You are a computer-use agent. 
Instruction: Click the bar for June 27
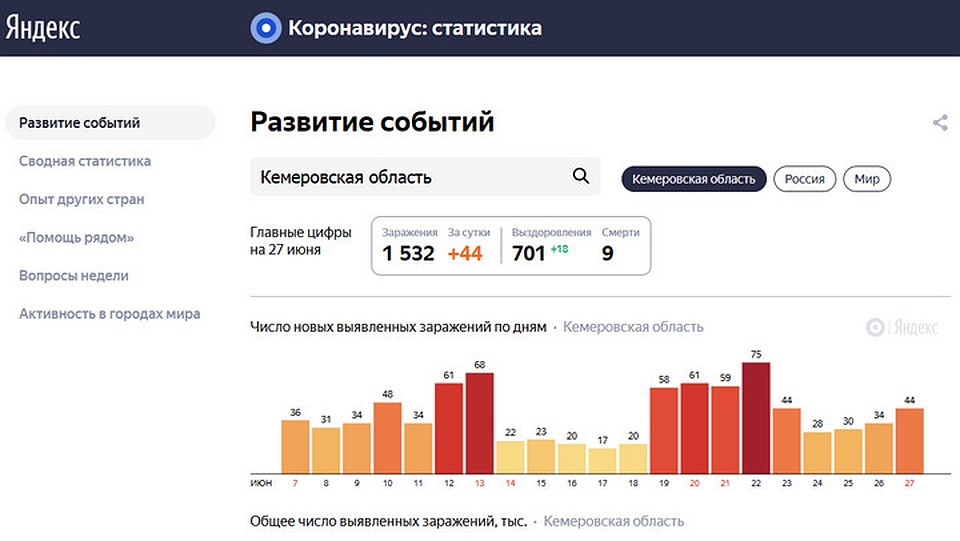pyautogui.click(x=910, y=441)
